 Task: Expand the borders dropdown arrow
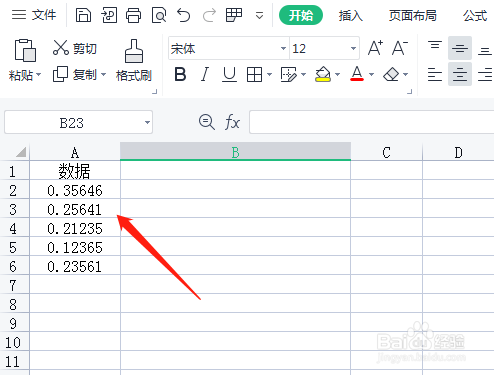269,74
